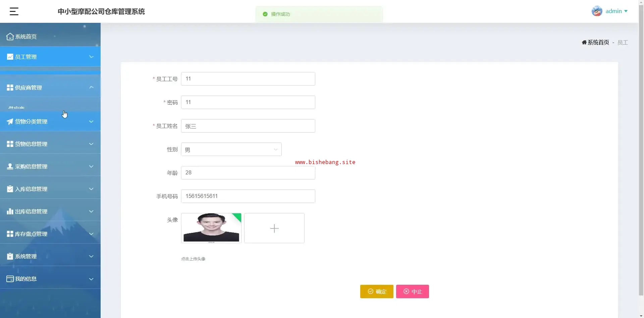Expand the 采购信息管理 chevron

[x=91, y=166]
